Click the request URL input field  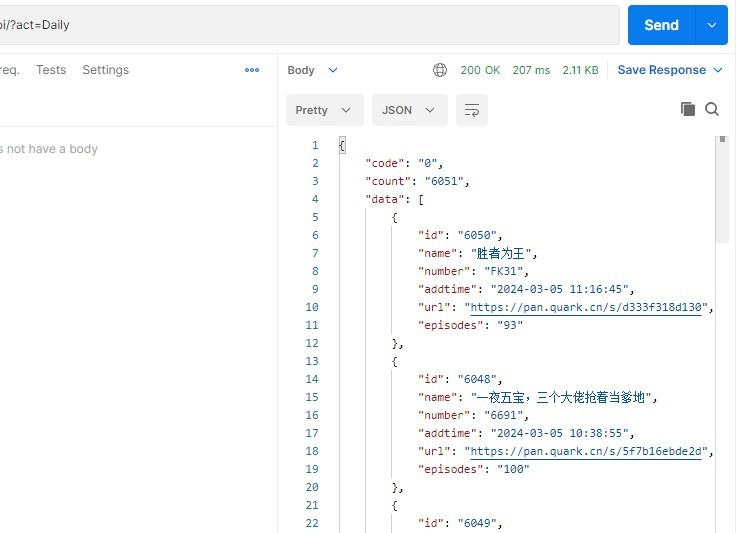309,25
